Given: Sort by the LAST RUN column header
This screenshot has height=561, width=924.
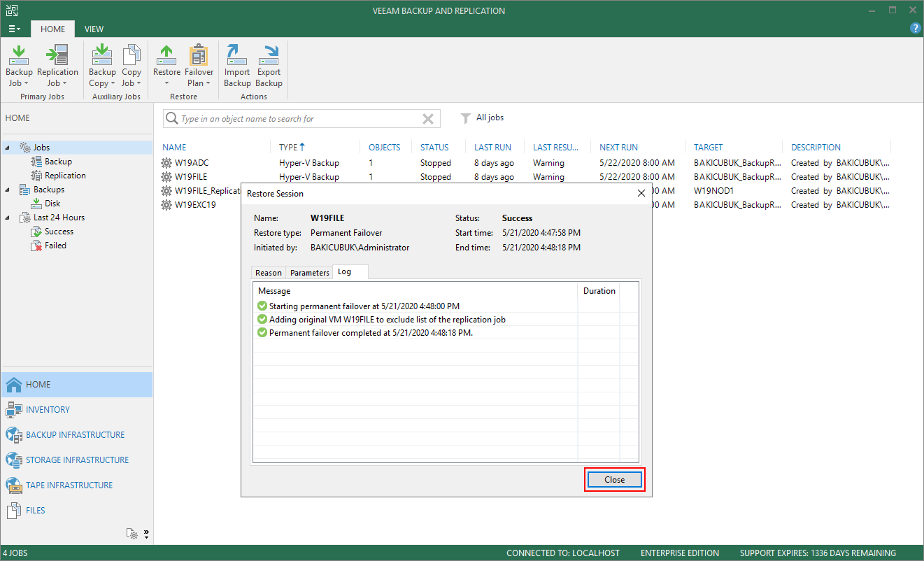Looking at the screenshot, I should [492, 148].
